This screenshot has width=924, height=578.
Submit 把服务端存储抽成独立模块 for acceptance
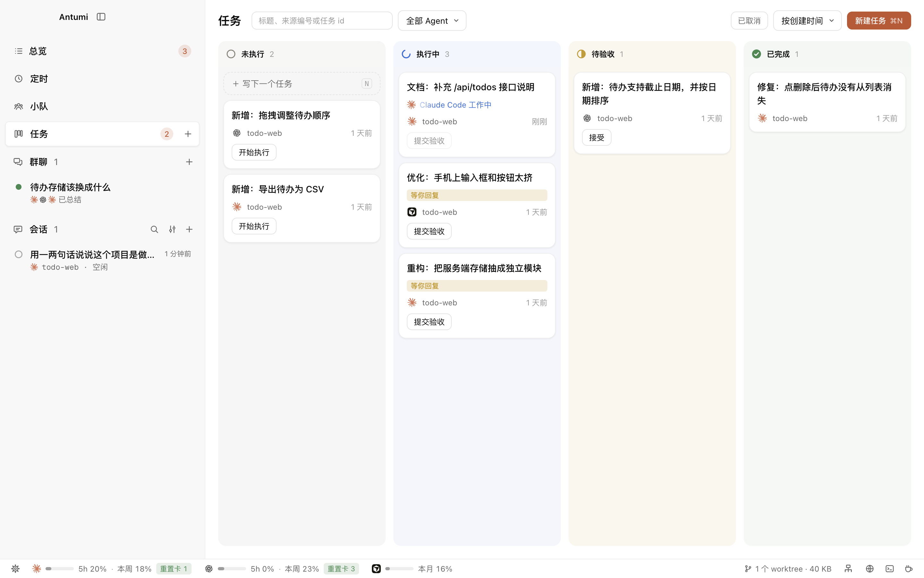click(x=429, y=321)
